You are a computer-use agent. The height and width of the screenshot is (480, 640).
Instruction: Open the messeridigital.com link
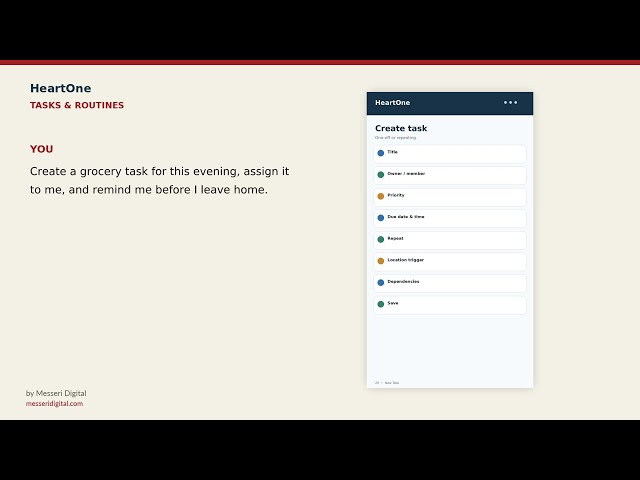click(54, 403)
